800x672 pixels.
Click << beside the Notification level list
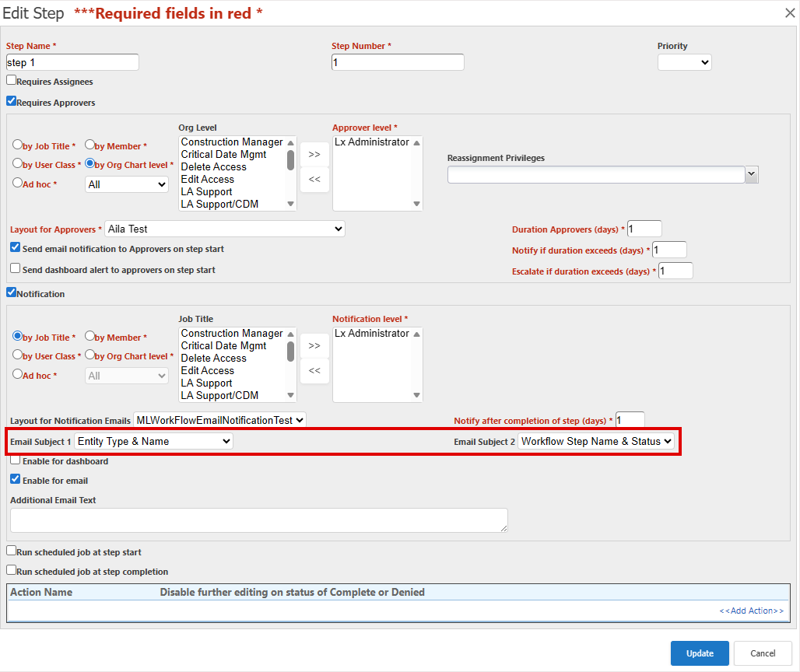pyautogui.click(x=314, y=371)
